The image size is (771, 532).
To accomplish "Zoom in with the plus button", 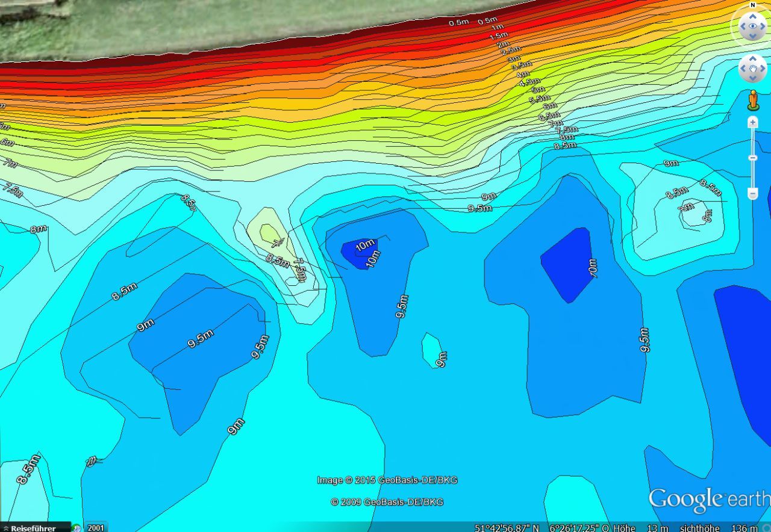I will click(752, 122).
